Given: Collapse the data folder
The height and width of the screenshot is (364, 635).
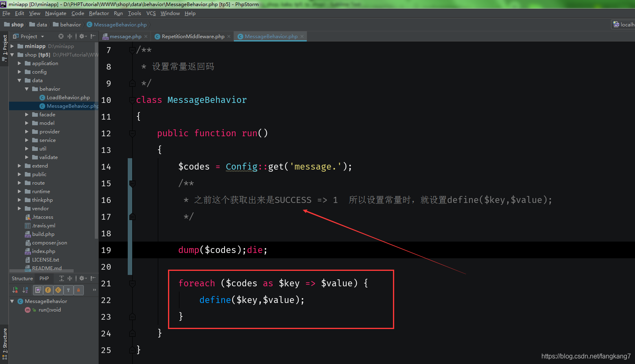Looking at the screenshot, I should coord(20,81).
